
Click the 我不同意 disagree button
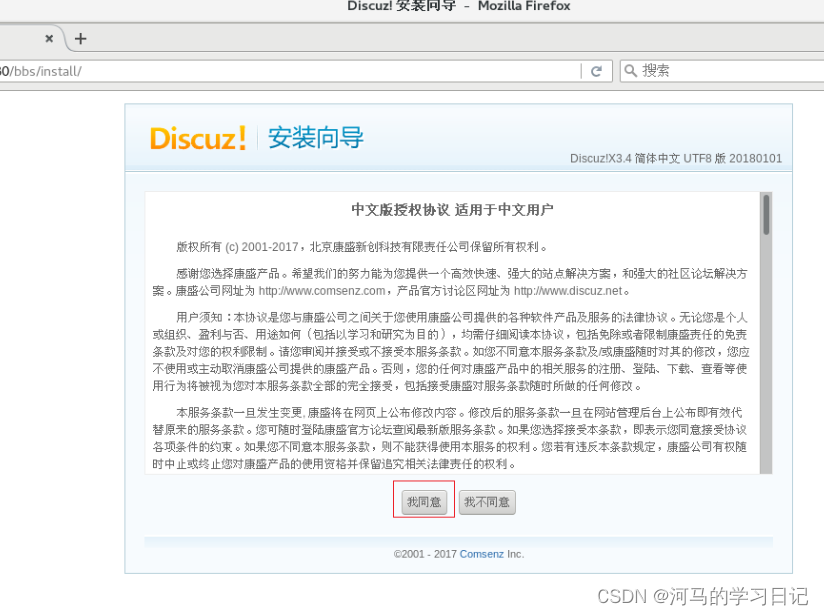pos(487,502)
